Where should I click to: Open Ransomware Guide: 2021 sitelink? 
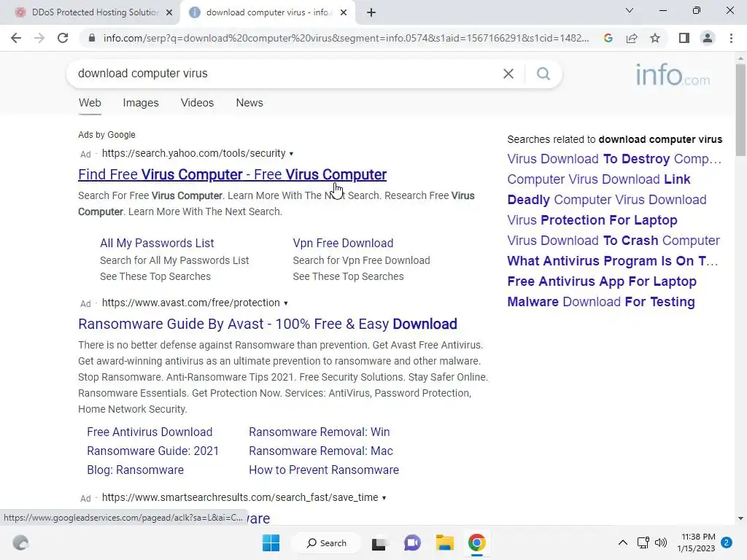tap(152, 451)
